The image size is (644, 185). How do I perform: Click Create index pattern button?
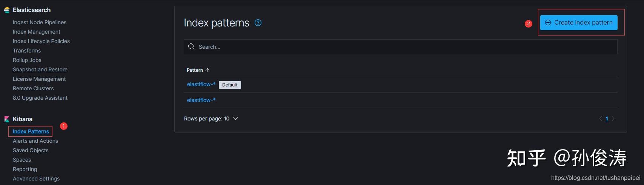(x=578, y=23)
